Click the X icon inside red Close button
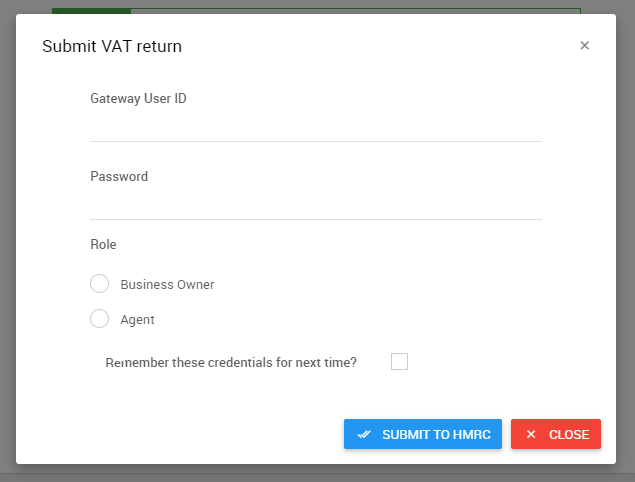Image resolution: width=635 pixels, height=482 pixels. click(x=531, y=435)
